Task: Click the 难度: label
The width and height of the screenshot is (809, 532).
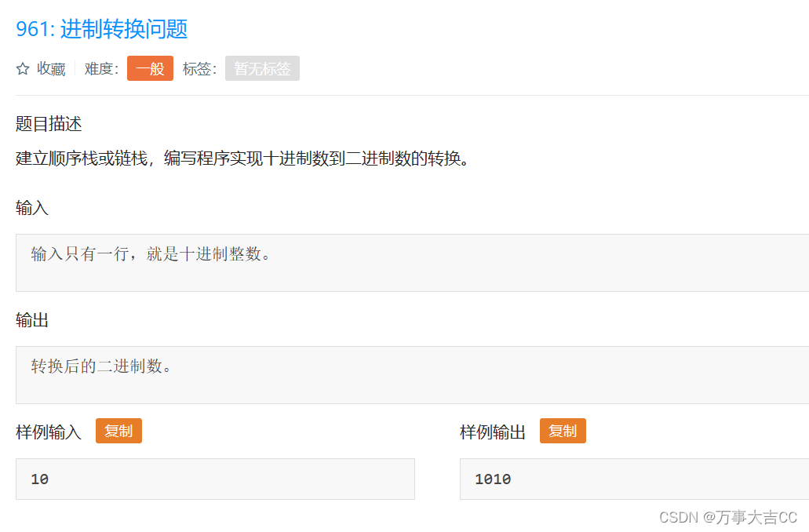Action: click(x=102, y=68)
